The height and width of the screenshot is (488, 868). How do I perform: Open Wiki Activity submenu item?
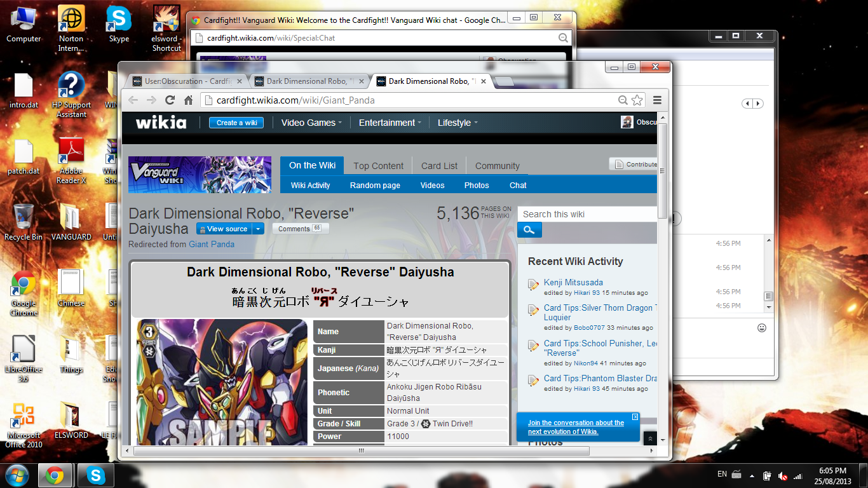point(311,185)
